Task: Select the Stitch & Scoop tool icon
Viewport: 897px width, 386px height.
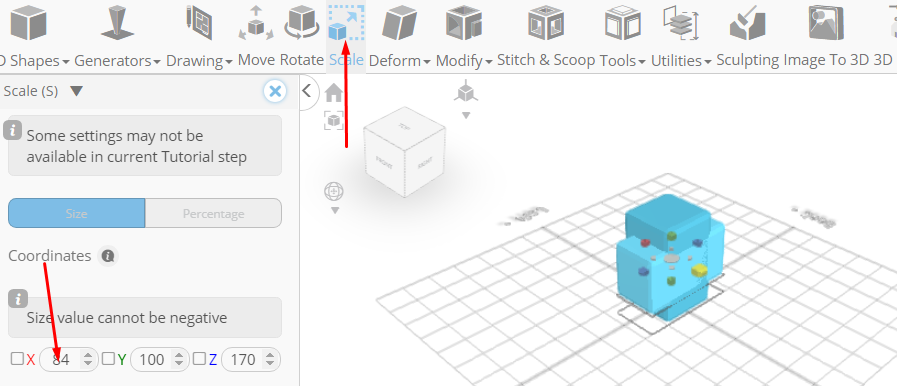Action: (546, 23)
